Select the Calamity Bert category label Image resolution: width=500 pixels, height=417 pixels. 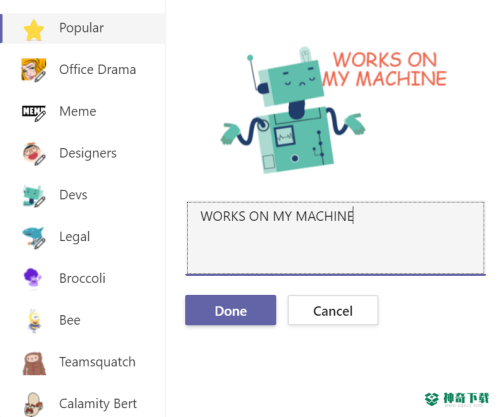(x=98, y=404)
